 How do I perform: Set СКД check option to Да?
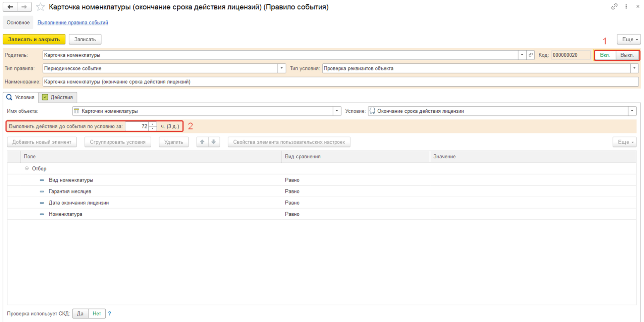coord(80,314)
